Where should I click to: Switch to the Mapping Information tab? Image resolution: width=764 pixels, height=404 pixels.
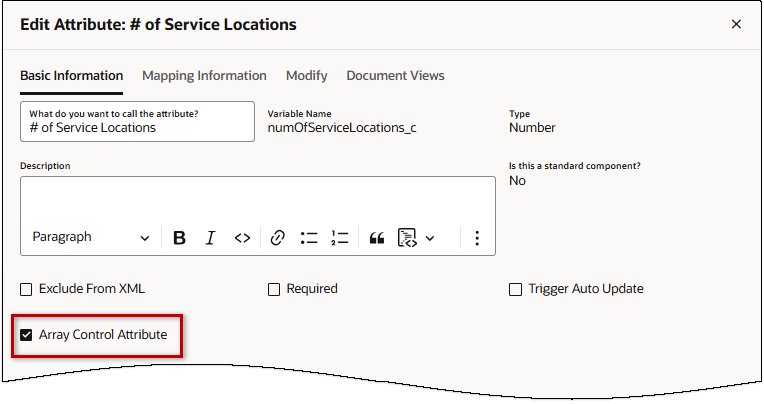(204, 76)
